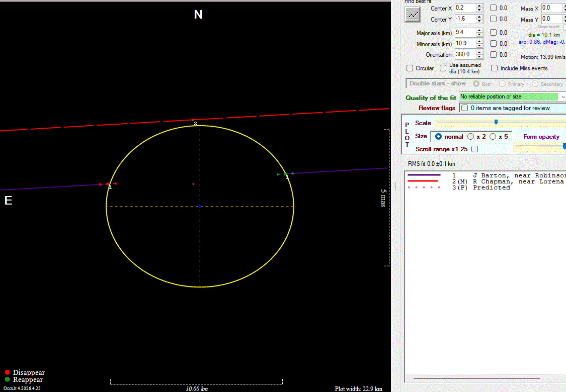This screenshot has width=566, height=392.
Task: Select x 2 plot size
Action: [x=471, y=137]
